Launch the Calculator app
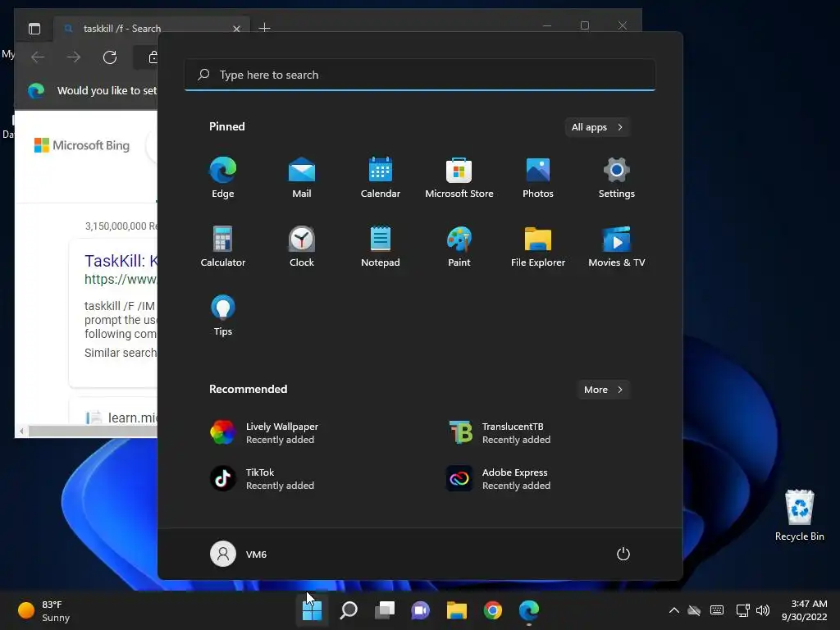840x630 pixels. point(223,246)
